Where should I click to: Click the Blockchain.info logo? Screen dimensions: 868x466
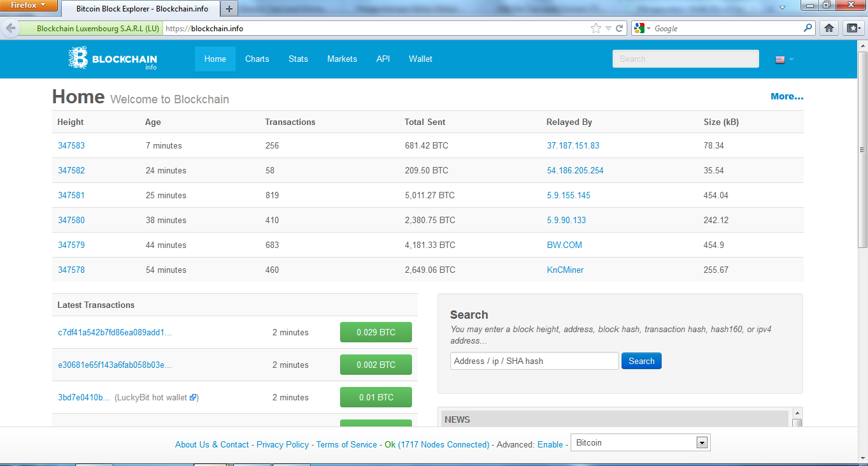(x=113, y=59)
